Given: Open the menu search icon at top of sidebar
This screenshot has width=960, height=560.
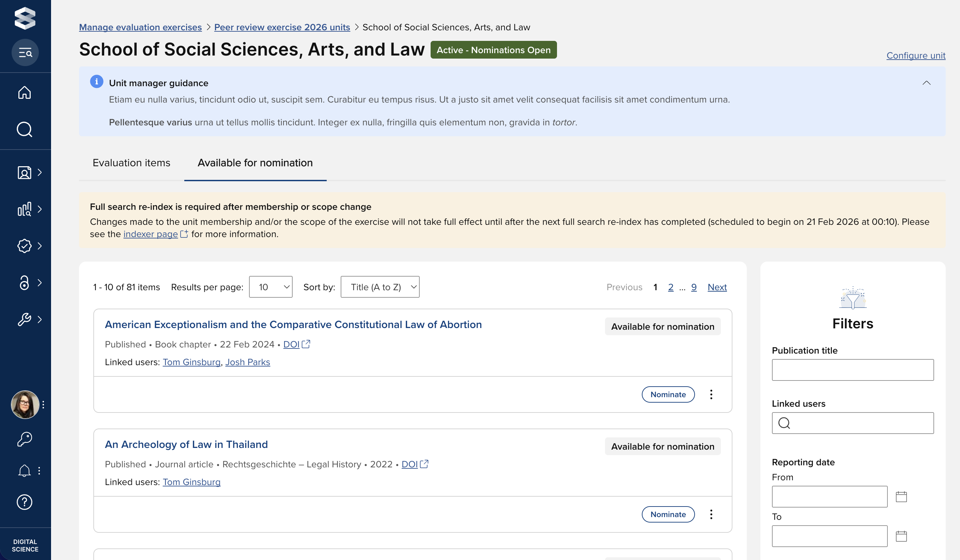Looking at the screenshot, I should tap(25, 52).
